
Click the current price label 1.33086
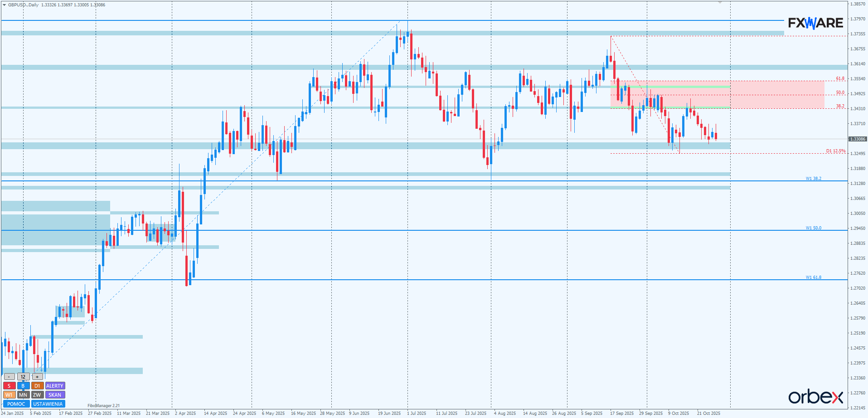(x=858, y=139)
